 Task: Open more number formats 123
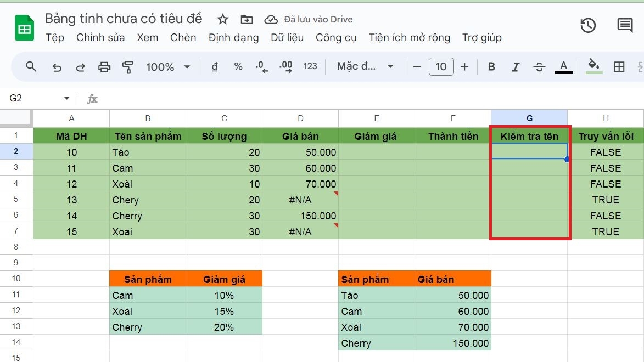click(310, 66)
